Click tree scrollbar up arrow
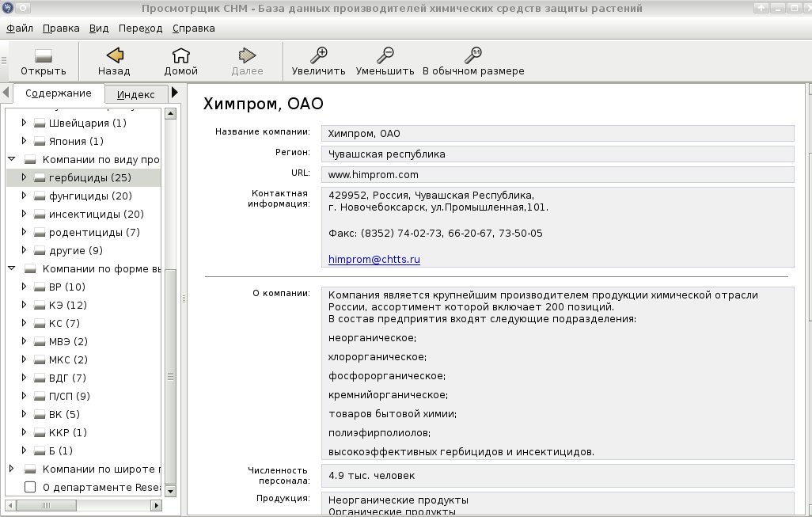The width and height of the screenshot is (812, 517). tap(170, 113)
